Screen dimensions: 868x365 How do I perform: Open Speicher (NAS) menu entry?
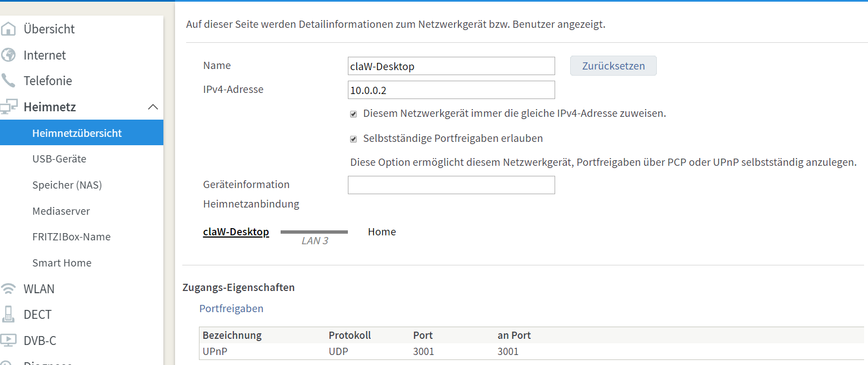[67, 185]
